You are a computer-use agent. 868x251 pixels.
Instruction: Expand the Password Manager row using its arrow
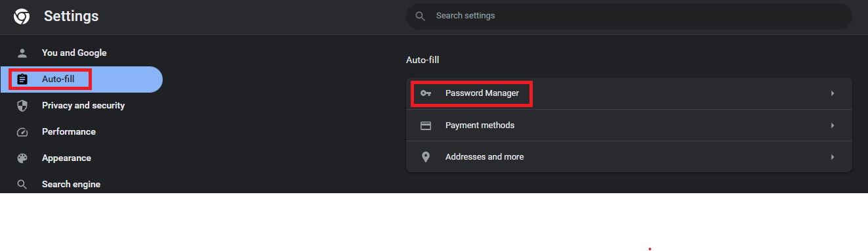coord(833,93)
